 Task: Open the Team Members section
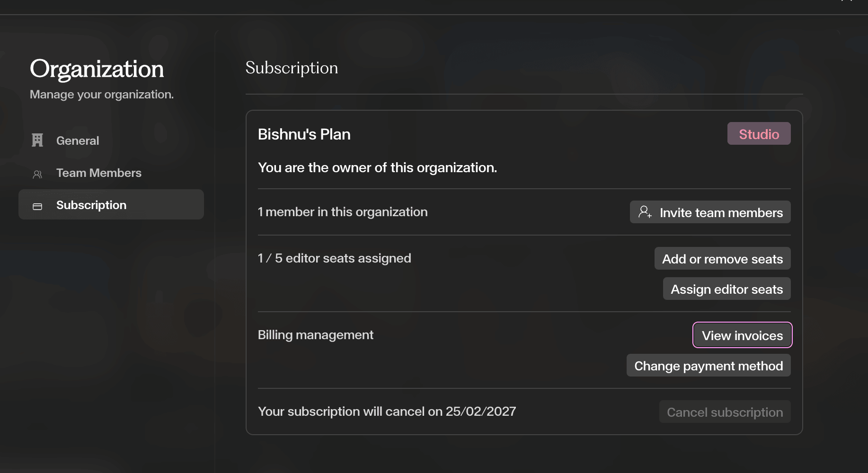tap(111, 173)
